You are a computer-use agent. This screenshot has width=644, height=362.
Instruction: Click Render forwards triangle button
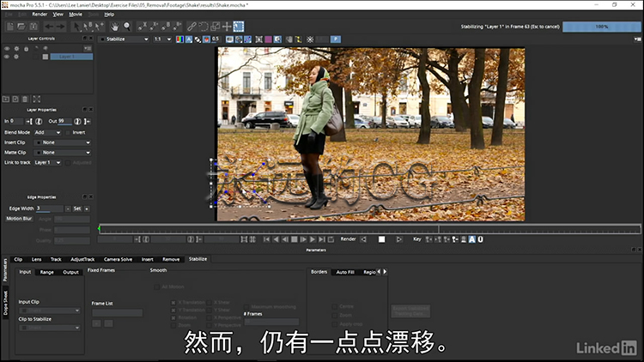click(398, 239)
